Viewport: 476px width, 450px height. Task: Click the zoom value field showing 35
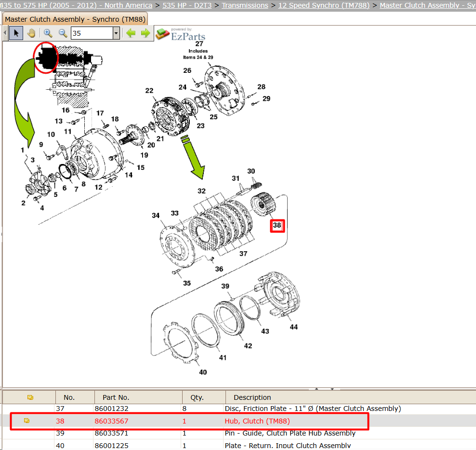click(x=92, y=33)
